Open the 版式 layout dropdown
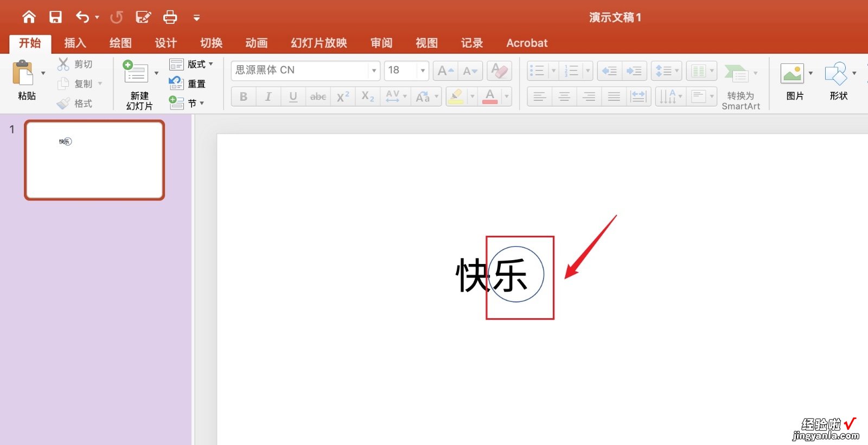The width and height of the screenshot is (868, 445). coord(192,64)
